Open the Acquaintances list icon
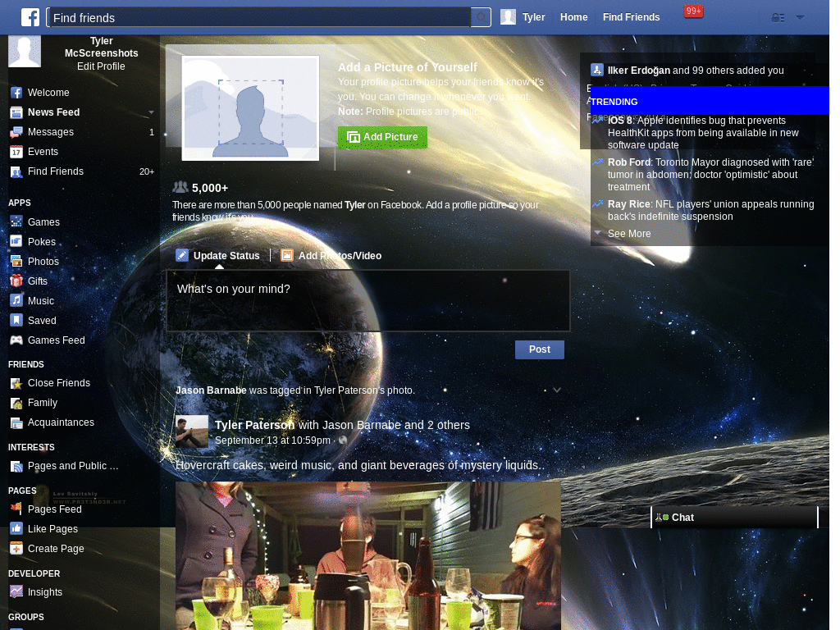 pos(16,422)
